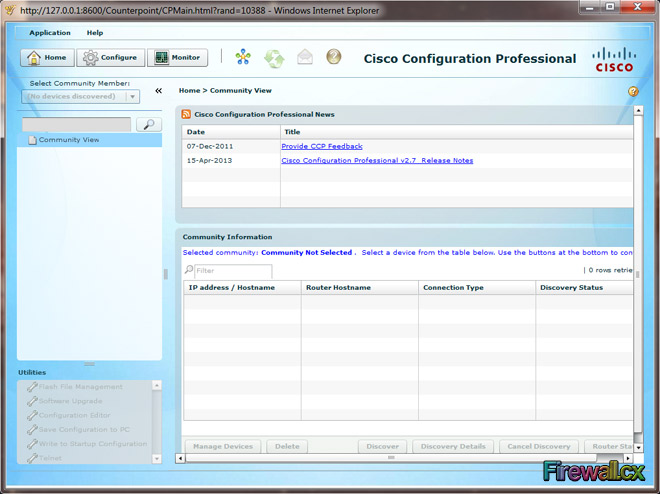Click the Home toolbar button
The height and width of the screenshot is (494, 660).
(47, 57)
